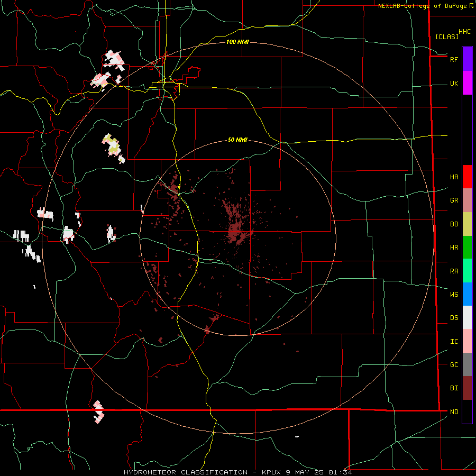Click the UK legend label
Screen dimensions: 476x476
[x=454, y=84]
